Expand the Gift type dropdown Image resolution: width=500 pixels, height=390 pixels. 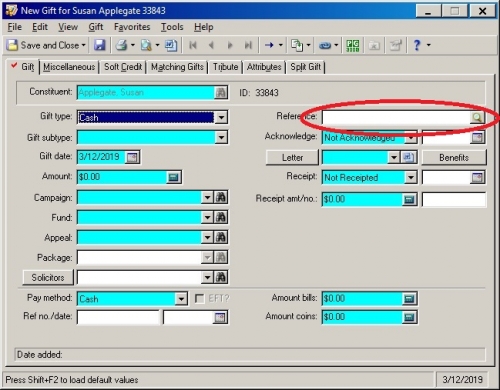click(x=221, y=117)
